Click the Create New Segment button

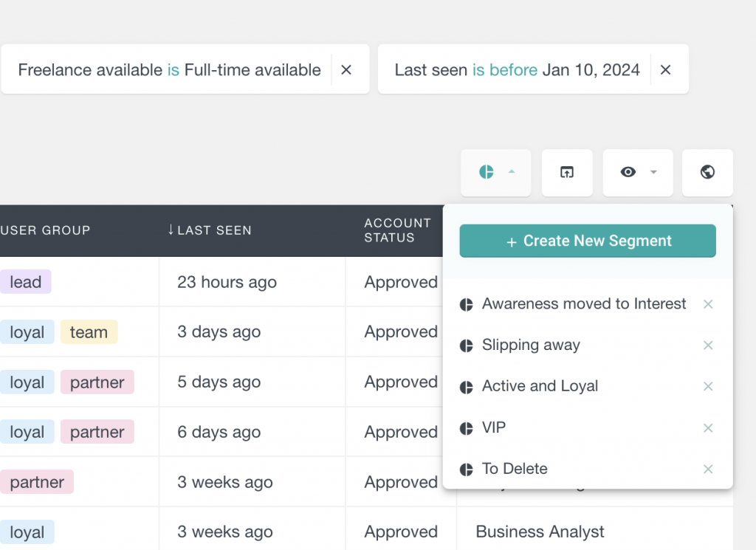(x=587, y=241)
